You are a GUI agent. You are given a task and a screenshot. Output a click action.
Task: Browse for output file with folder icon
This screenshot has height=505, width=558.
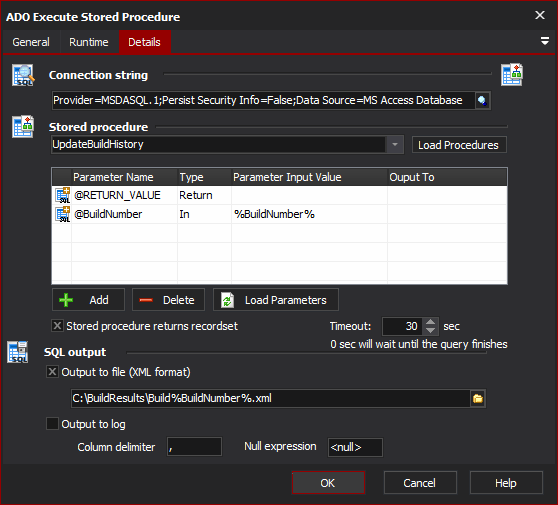(x=478, y=398)
